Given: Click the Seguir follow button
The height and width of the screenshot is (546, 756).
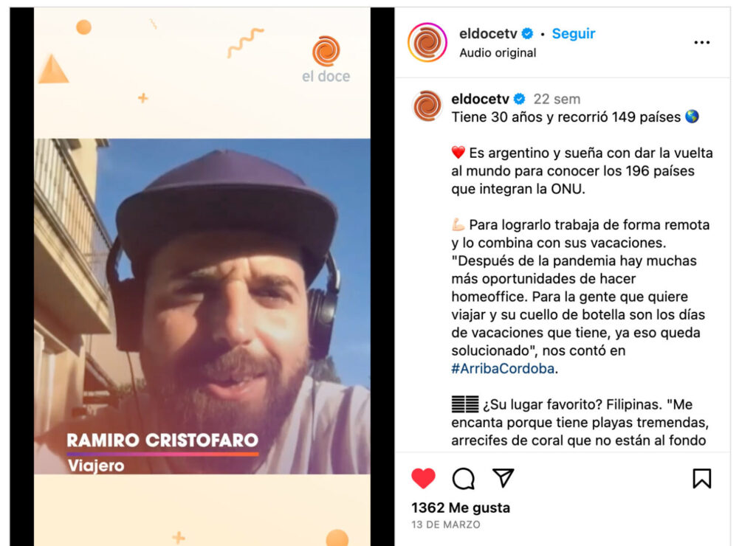Looking at the screenshot, I should tap(573, 33).
